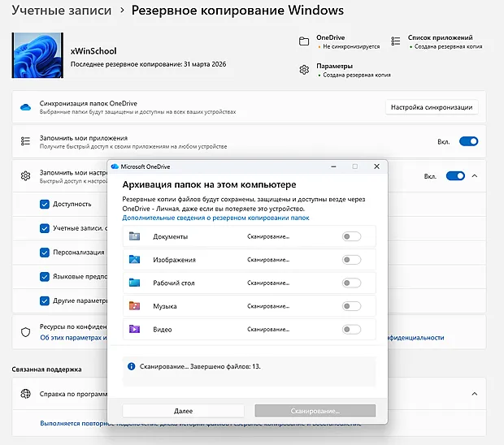Click the Видео folder icon

(134, 329)
